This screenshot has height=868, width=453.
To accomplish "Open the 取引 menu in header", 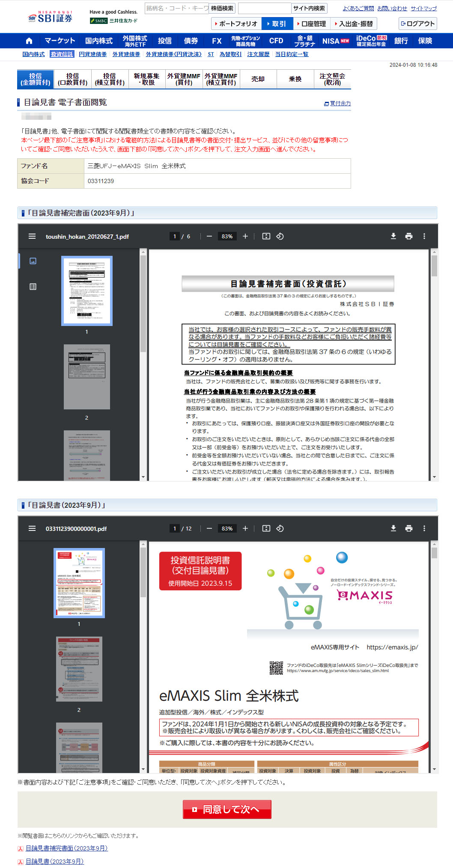I will (277, 24).
